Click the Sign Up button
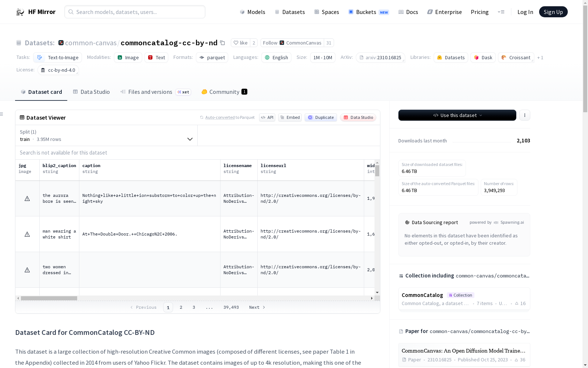The height and width of the screenshot is (368, 588). [553, 12]
